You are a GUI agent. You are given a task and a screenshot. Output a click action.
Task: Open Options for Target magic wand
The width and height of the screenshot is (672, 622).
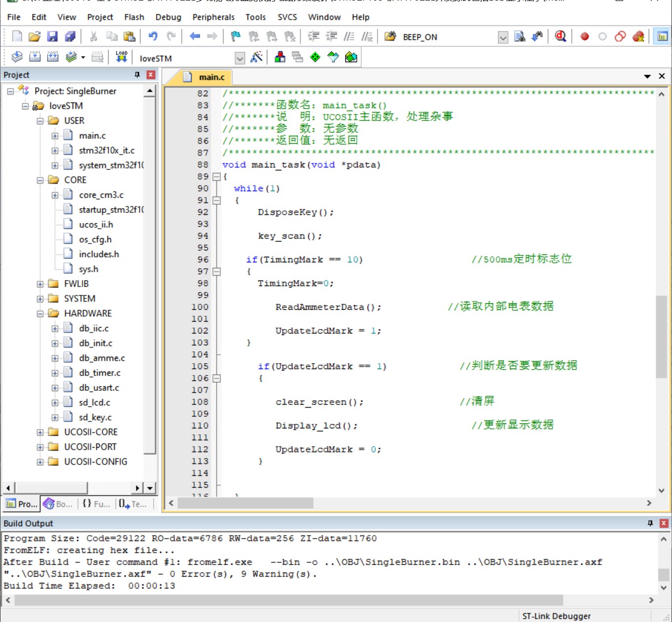pyautogui.click(x=256, y=57)
